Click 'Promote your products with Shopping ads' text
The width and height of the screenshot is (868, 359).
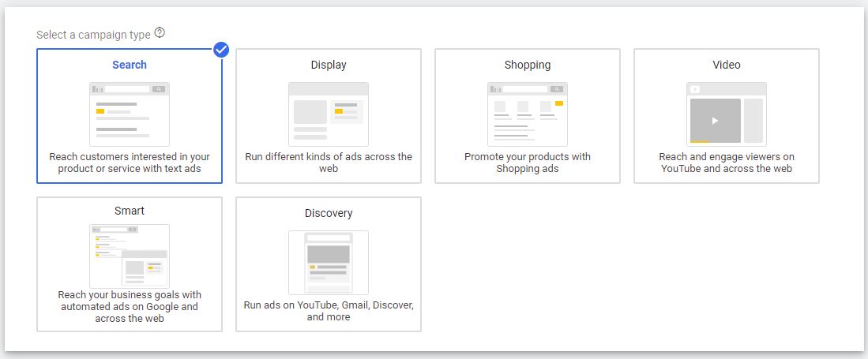[528, 163]
